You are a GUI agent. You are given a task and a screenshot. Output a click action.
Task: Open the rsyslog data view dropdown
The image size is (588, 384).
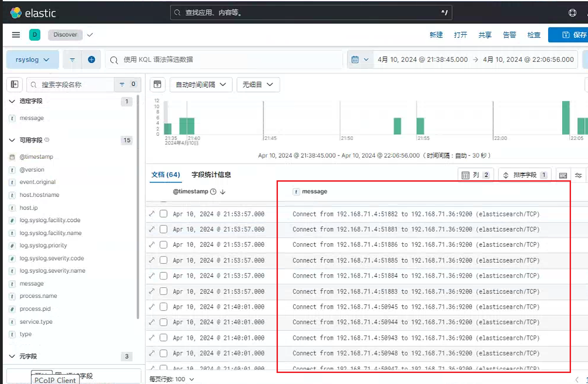point(33,60)
